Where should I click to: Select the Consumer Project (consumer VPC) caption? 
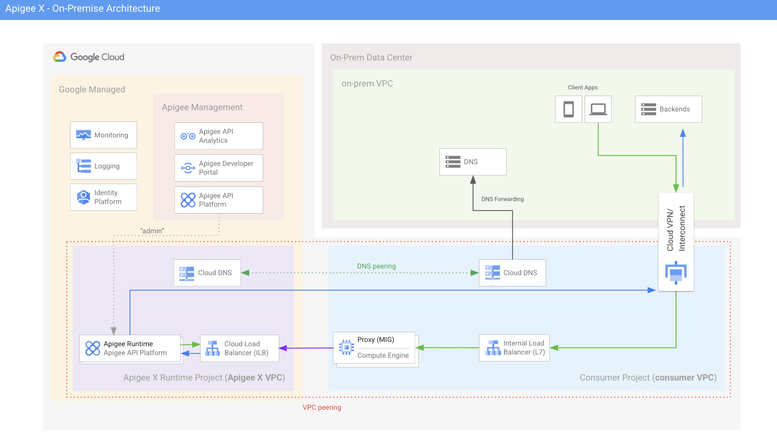648,378
